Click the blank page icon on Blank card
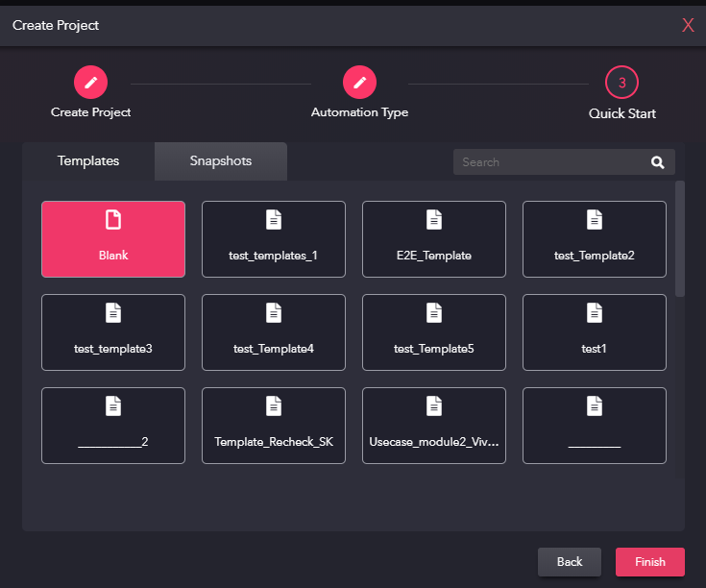The image size is (706, 588). point(113,220)
